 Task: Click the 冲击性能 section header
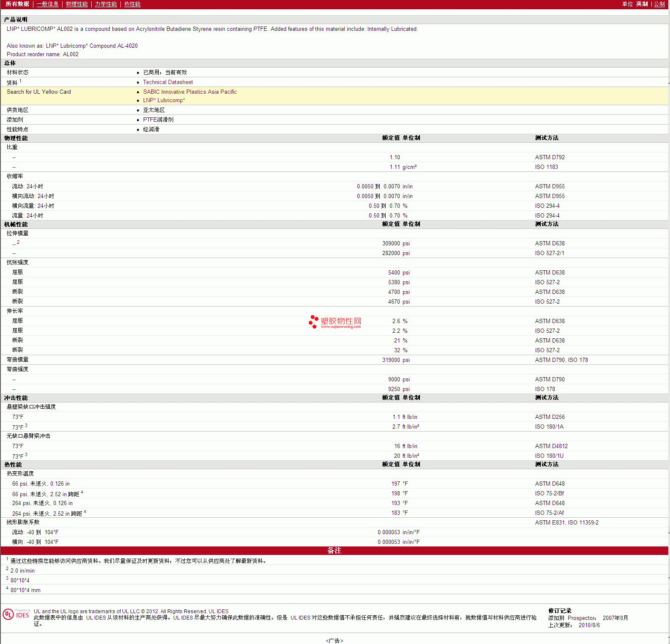click(x=16, y=398)
